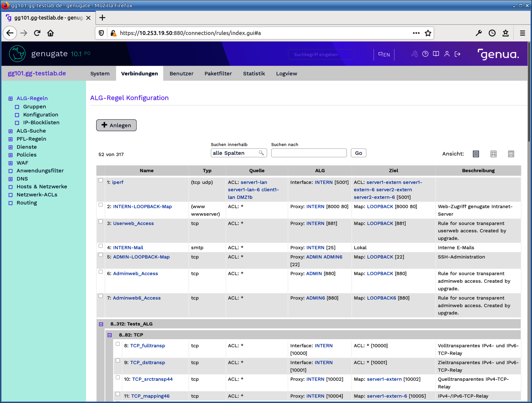The width and height of the screenshot is (532, 403).
Task: Click the Firefox forward arrow
Action: point(24,33)
